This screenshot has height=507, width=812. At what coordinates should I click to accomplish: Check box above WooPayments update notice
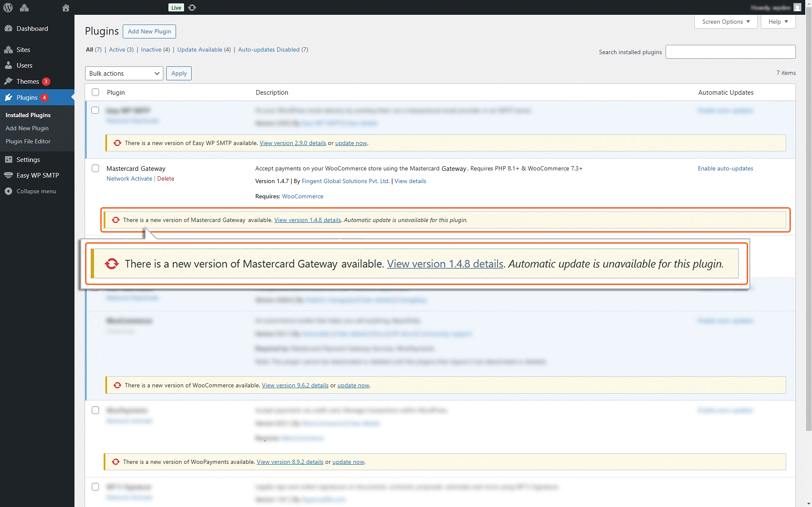click(96, 410)
